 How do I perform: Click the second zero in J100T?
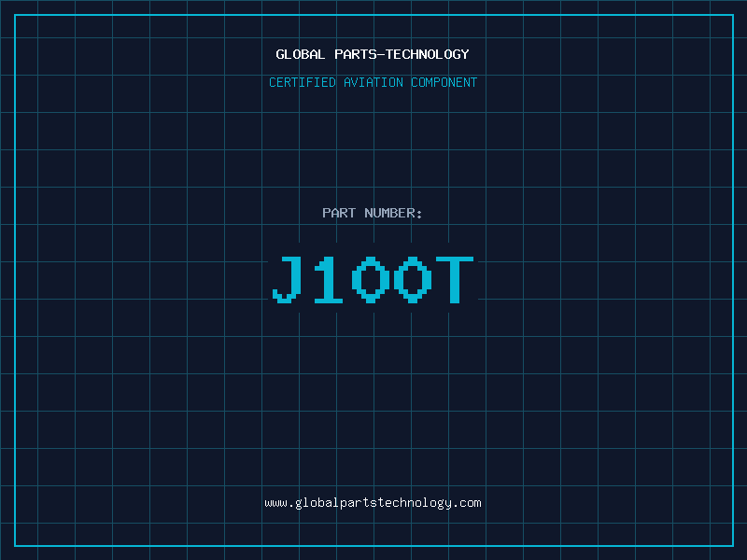[x=413, y=280]
